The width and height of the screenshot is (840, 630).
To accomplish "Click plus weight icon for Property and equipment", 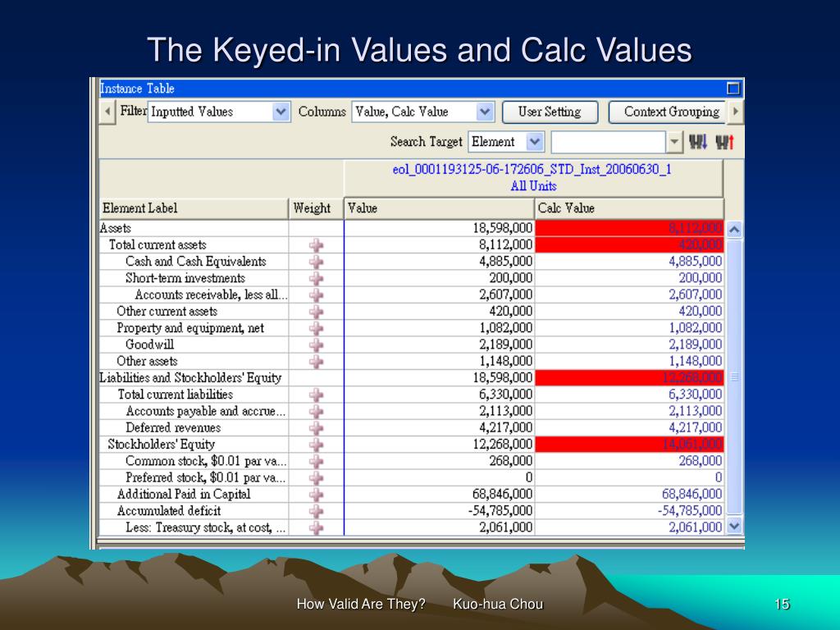I will coord(316,328).
